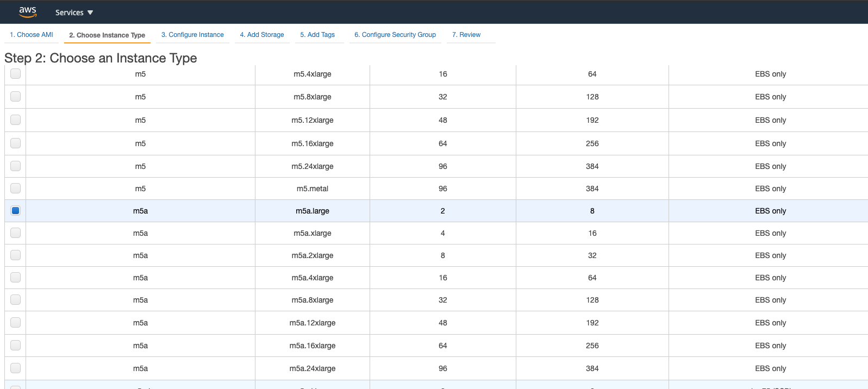Image resolution: width=868 pixels, height=389 pixels.
Task: Click the m5a.large type cell
Action: 313,211
